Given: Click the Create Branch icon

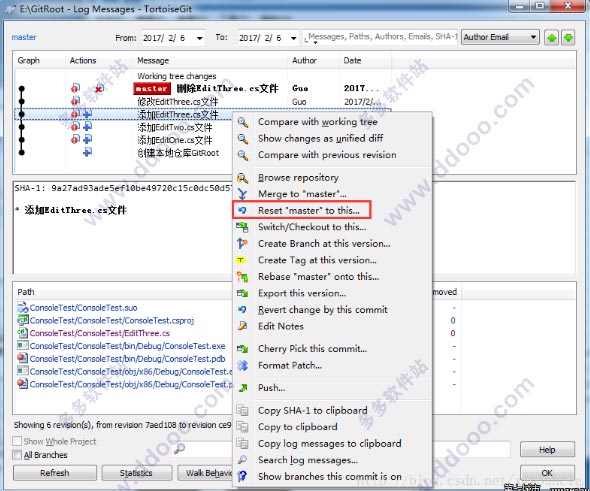Looking at the screenshot, I should 243,243.
